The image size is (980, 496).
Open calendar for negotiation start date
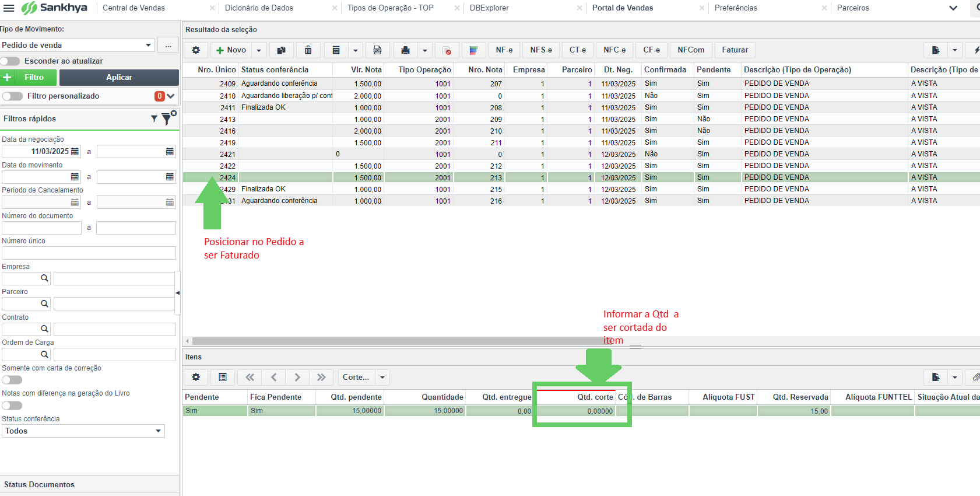75,152
